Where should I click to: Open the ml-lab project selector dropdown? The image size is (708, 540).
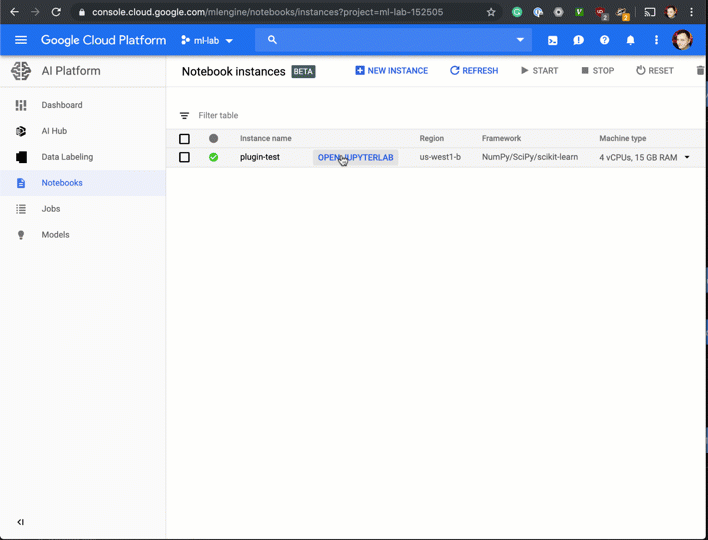207,40
